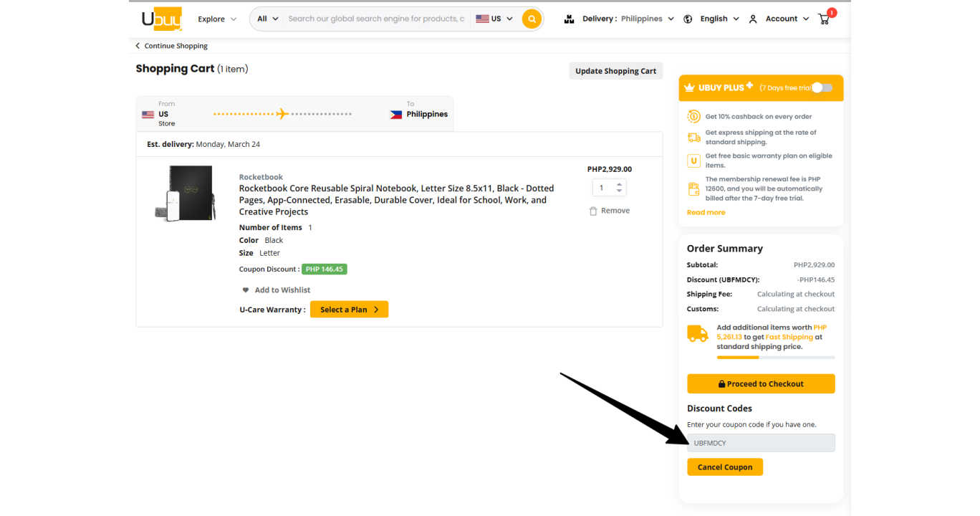Toggle the Ubuy Plus free trial switch

822,87
